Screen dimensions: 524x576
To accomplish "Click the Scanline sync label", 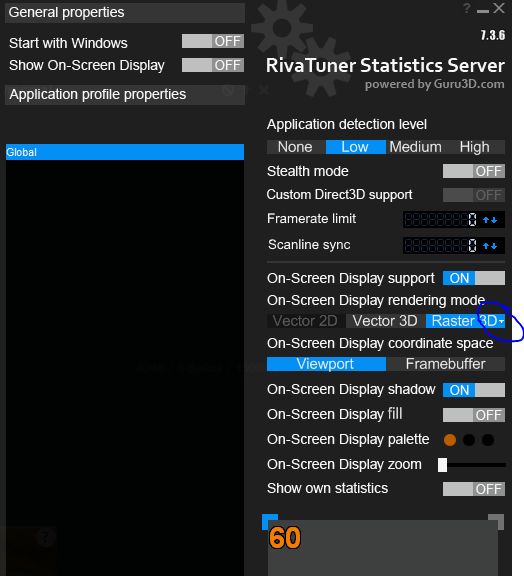I will click(309, 245).
